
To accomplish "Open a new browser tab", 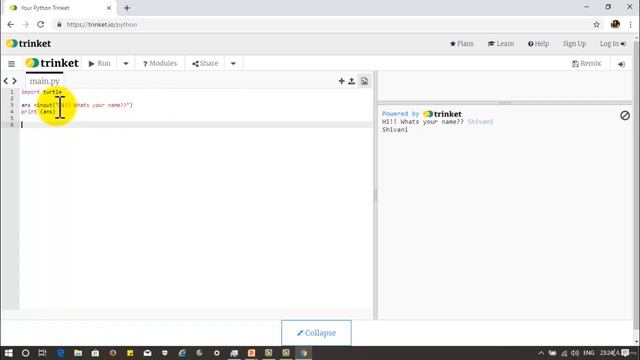I will [x=127, y=8].
